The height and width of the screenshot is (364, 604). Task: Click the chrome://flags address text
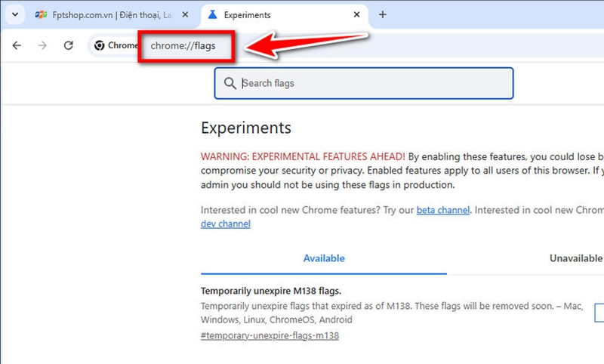click(183, 46)
